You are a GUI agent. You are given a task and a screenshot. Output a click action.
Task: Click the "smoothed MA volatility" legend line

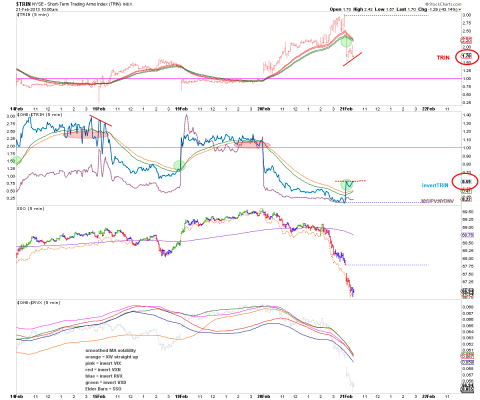(x=111, y=350)
